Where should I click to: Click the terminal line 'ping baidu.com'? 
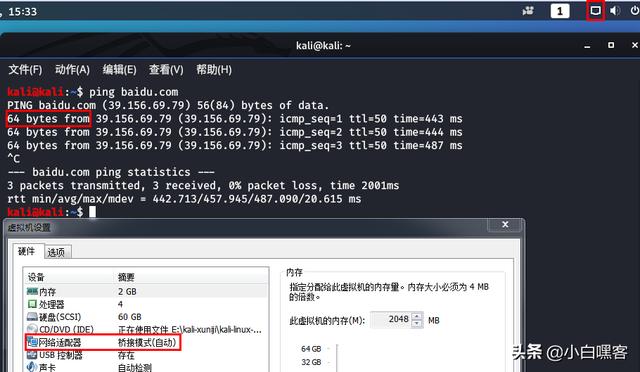133,92
